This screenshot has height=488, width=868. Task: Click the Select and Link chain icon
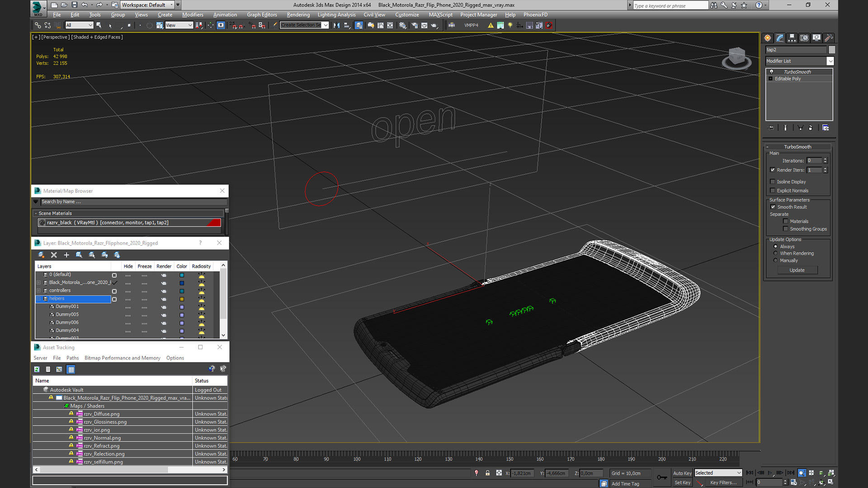tap(38, 25)
